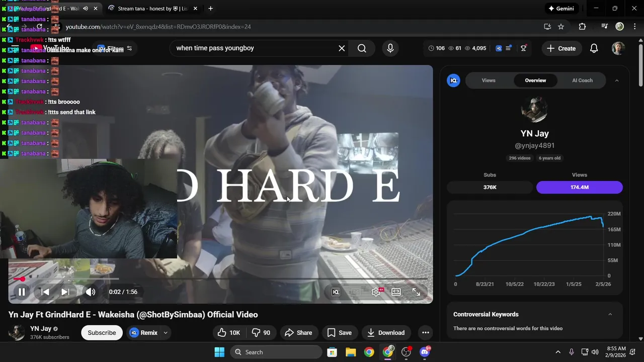Open YN Jay channel avatar in vidIQ panel
Viewport: 644px width, 362px height.
click(534, 110)
